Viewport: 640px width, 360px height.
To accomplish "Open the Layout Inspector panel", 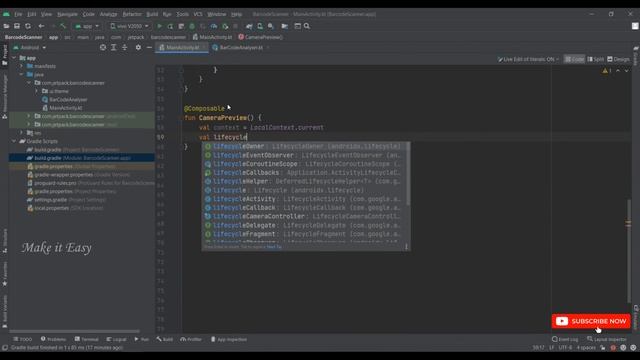I will pyautogui.click(x=607, y=339).
